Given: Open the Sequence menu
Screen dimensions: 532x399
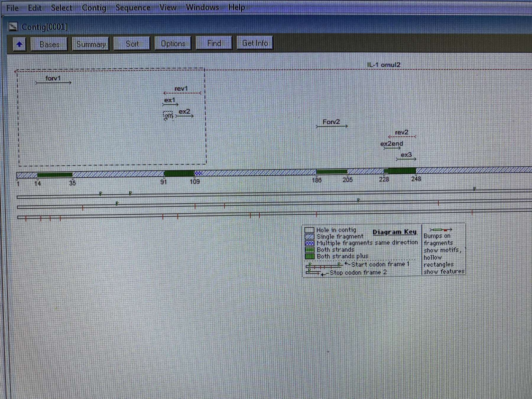Looking at the screenshot, I should pos(133,8).
